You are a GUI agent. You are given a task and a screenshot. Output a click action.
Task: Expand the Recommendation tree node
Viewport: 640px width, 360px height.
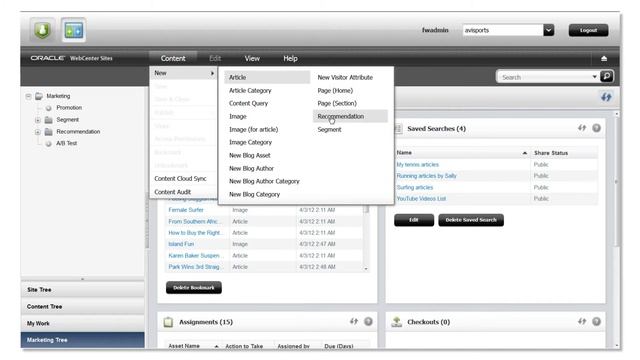point(38,132)
